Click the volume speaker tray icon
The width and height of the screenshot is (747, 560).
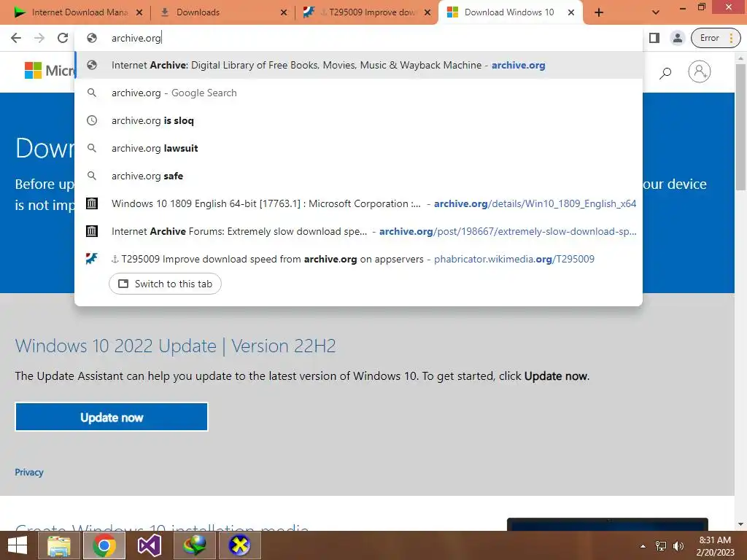point(678,546)
